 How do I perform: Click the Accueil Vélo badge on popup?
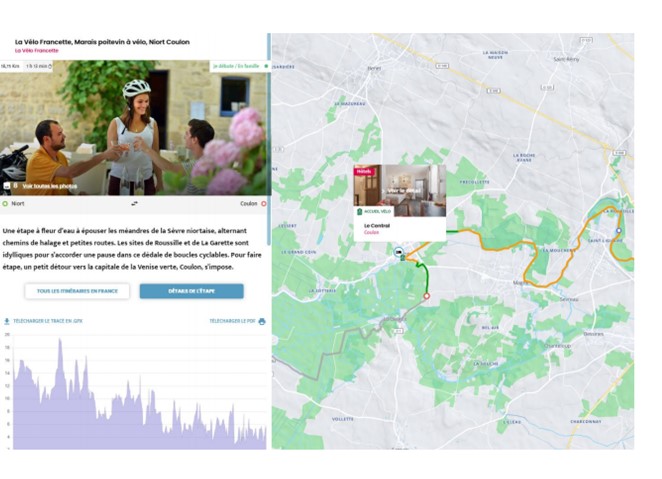click(374, 211)
